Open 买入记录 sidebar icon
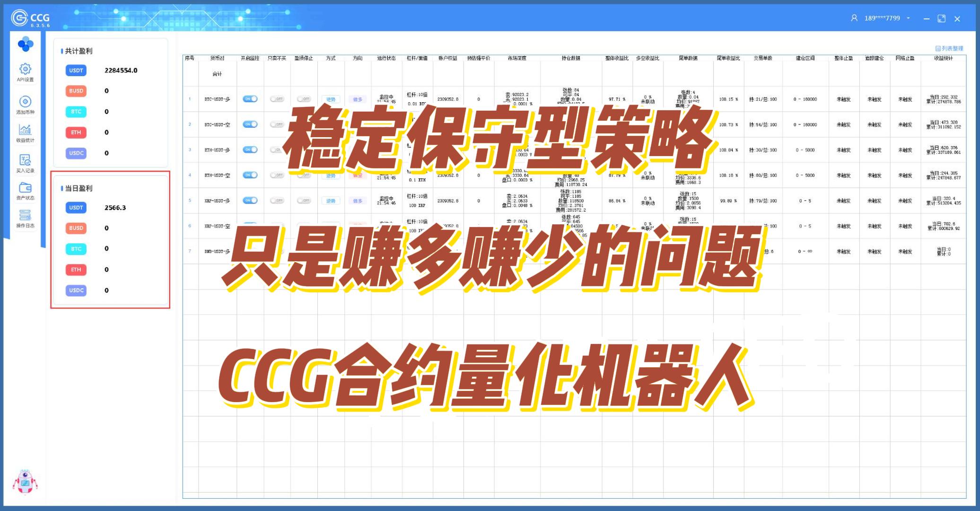The width and height of the screenshot is (980, 511). pos(25,162)
